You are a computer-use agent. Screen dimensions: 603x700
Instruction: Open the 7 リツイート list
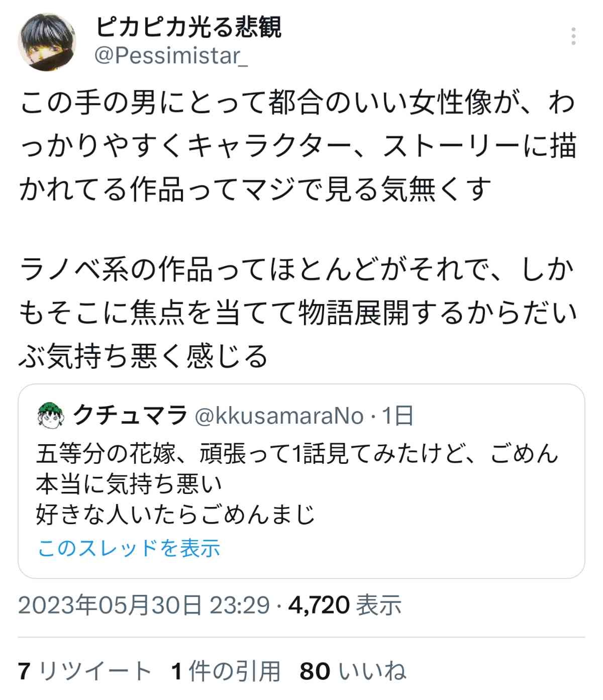(84, 671)
